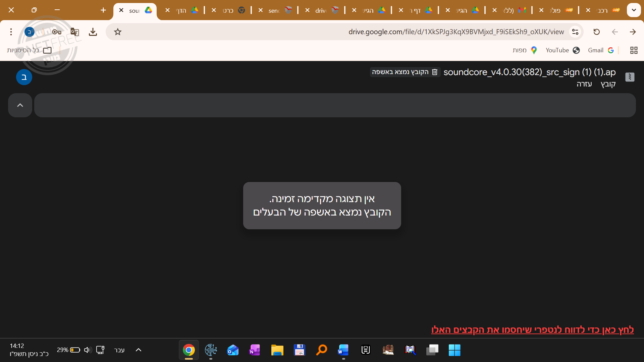Open the apps grid icon in the bookmarks bar
This screenshot has width=644, height=362.
click(x=634, y=50)
